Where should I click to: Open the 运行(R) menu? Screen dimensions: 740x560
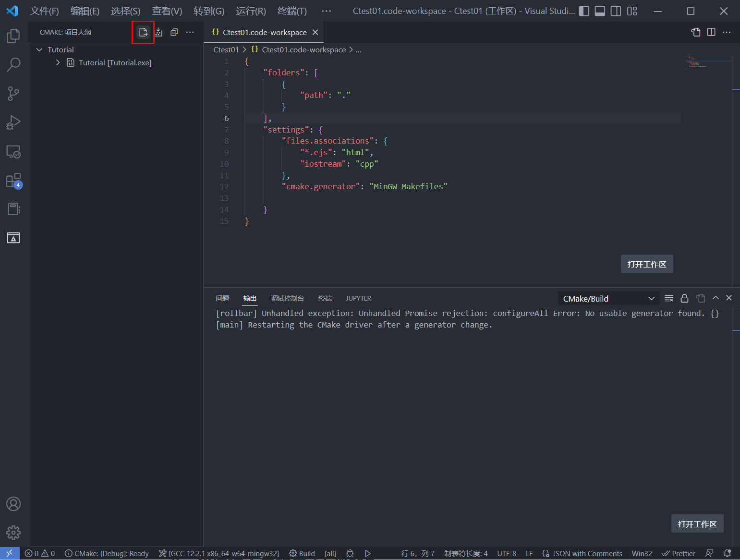point(250,11)
